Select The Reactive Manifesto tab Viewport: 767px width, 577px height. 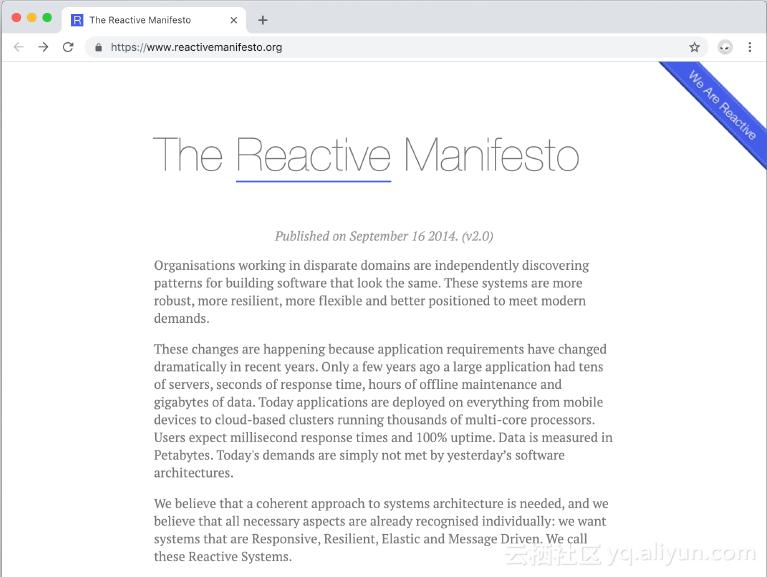(x=154, y=20)
